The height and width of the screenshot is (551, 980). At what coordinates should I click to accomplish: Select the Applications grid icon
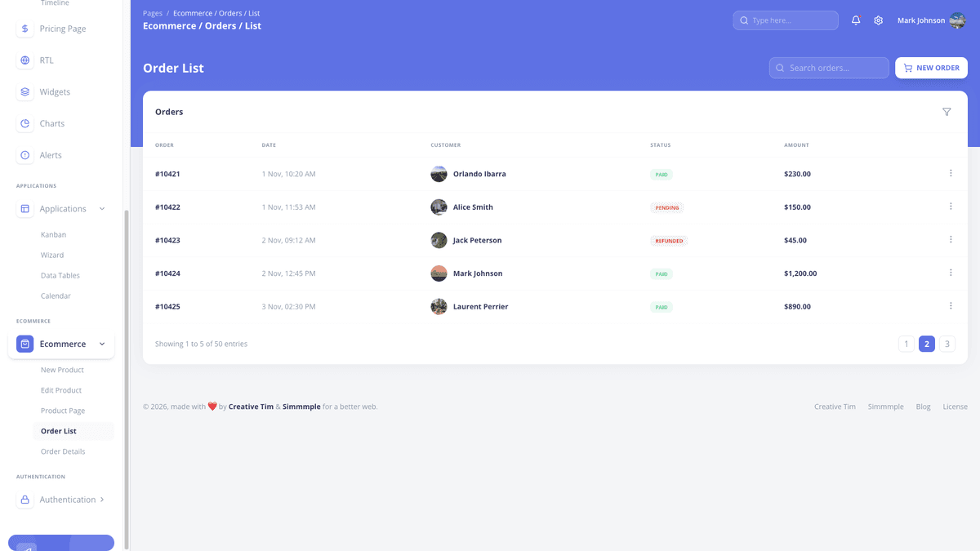[24, 208]
